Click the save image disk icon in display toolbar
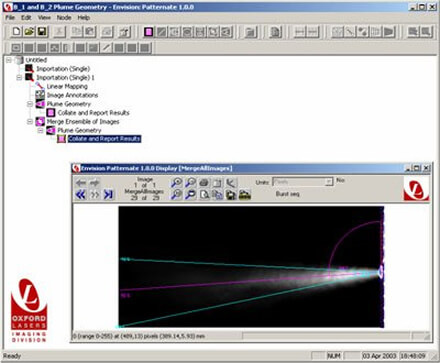 tap(231, 195)
